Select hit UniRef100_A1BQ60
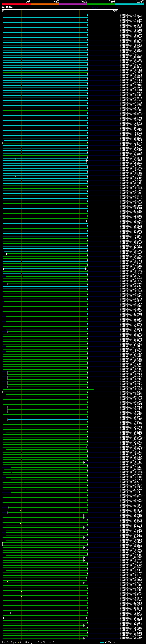This screenshot has width=146, height=644. click(x=131, y=268)
